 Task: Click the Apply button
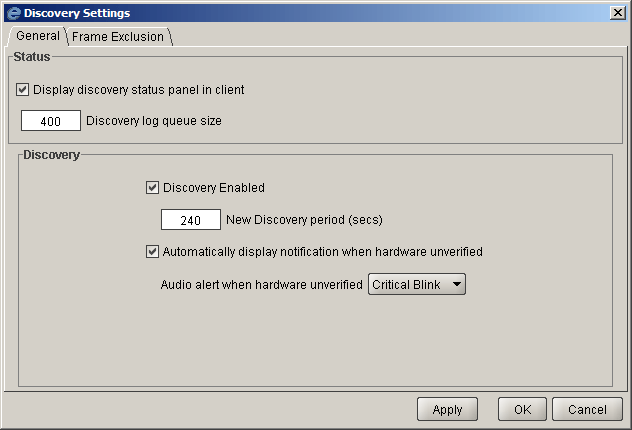[x=447, y=409]
